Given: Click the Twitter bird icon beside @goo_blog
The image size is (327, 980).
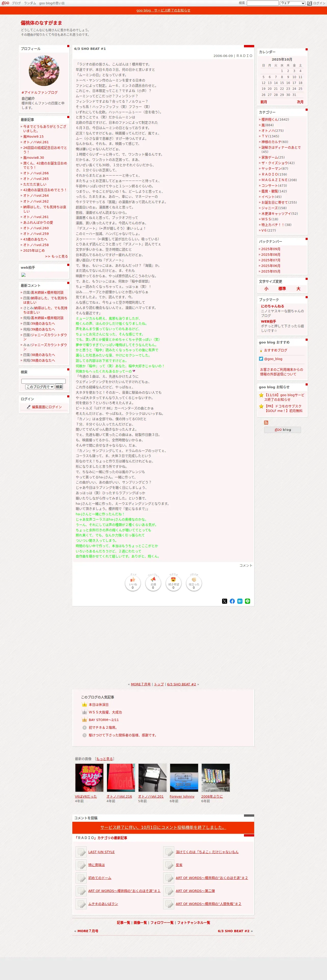Looking at the screenshot, I should pyautogui.click(x=261, y=359).
